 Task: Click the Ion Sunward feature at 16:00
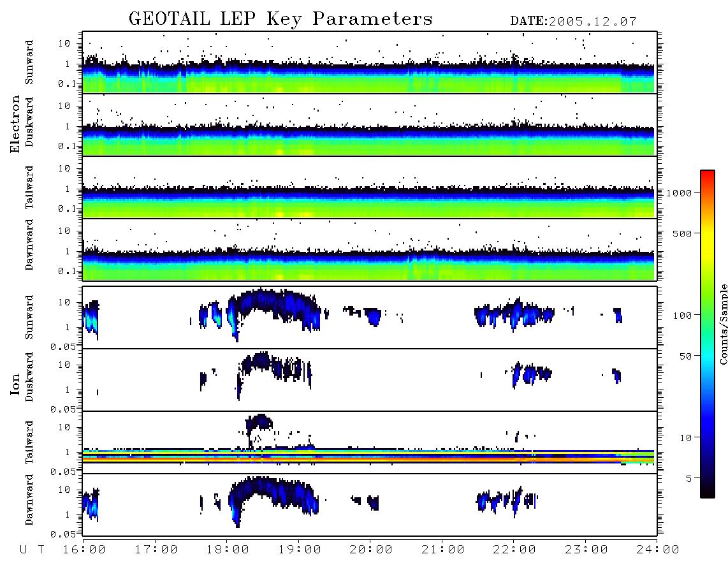coord(91,319)
